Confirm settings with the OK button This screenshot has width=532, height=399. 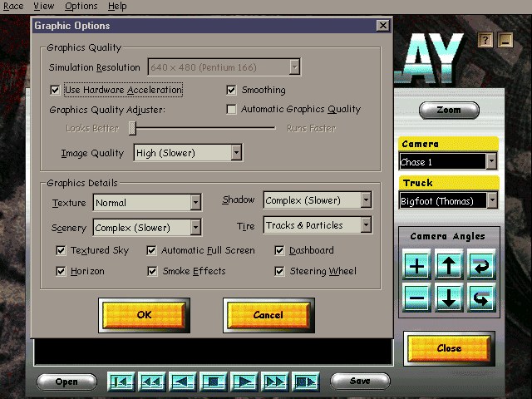click(144, 315)
